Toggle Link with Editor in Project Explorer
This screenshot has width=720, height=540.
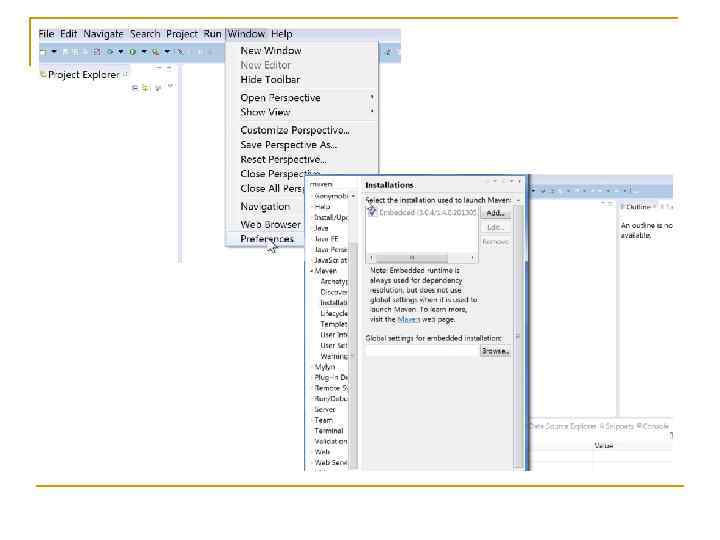click(146, 87)
